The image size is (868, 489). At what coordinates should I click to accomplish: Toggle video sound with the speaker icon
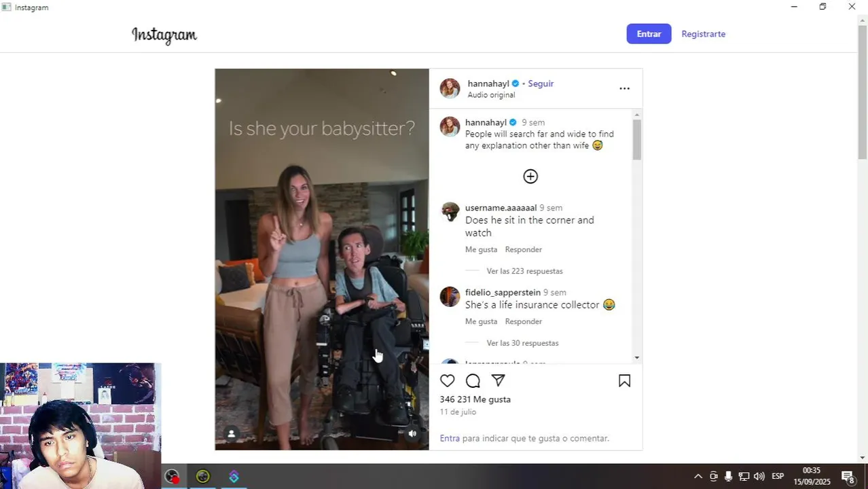point(412,433)
